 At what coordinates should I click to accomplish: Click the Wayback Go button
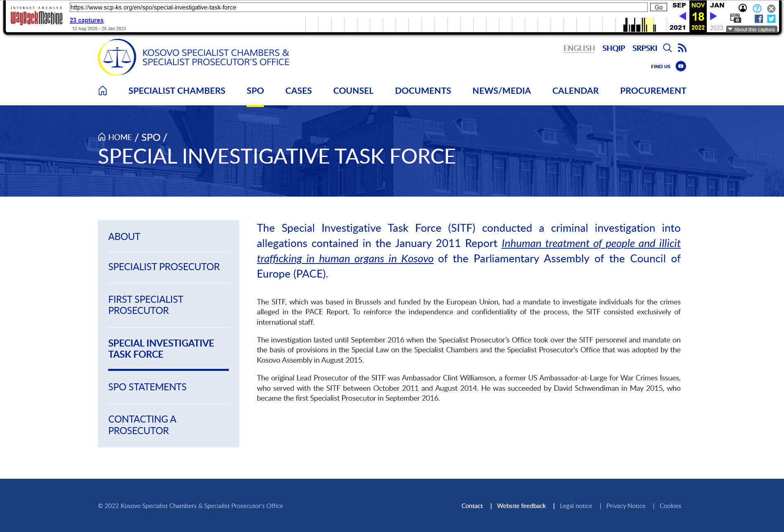point(658,7)
